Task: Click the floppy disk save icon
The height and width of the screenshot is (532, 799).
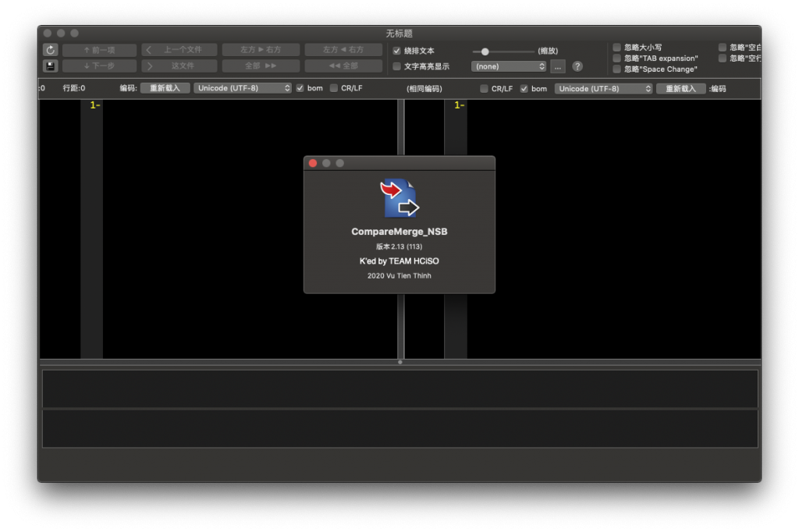Action: 50,66
